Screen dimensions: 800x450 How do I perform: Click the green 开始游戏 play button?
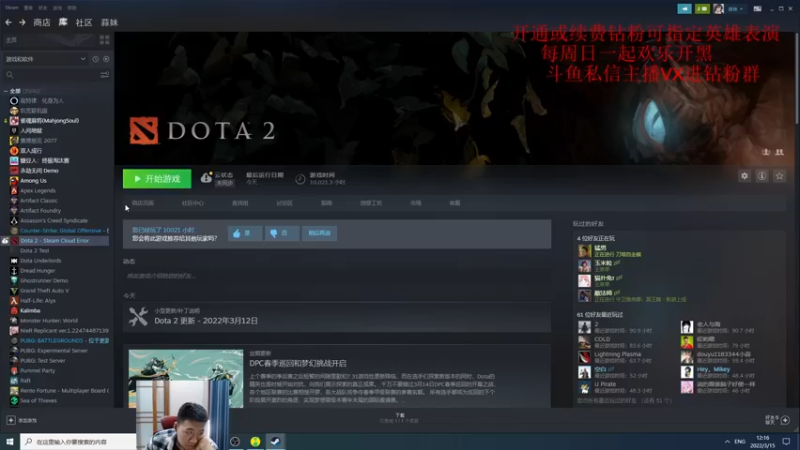pos(157,179)
